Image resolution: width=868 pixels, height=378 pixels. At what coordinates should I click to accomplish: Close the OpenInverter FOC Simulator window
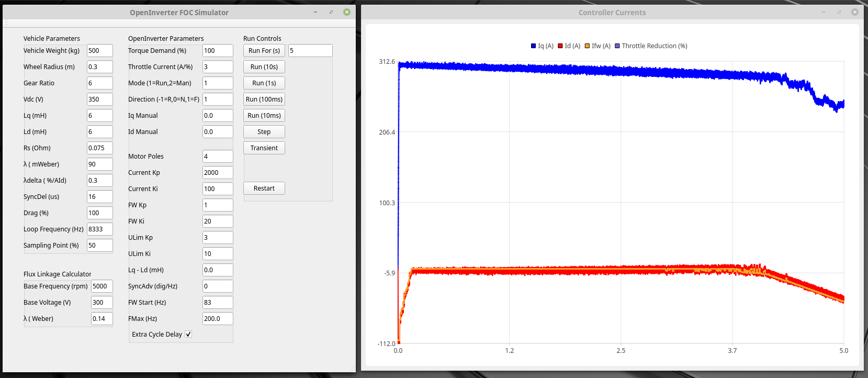[x=347, y=12]
